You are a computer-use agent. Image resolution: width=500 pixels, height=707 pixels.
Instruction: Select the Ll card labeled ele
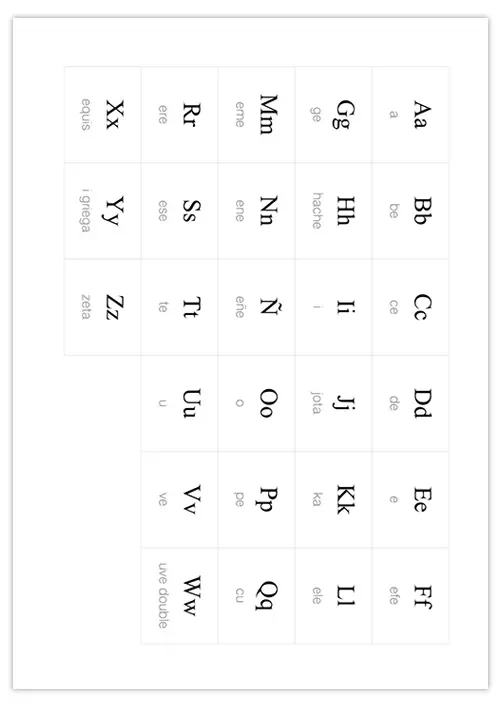[x=334, y=596]
